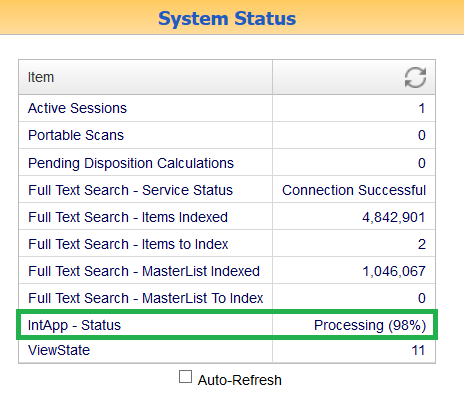The image size is (464, 398).
Task: Click the Auto-Refresh label text
Action: pyautogui.click(x=240, y=380)
